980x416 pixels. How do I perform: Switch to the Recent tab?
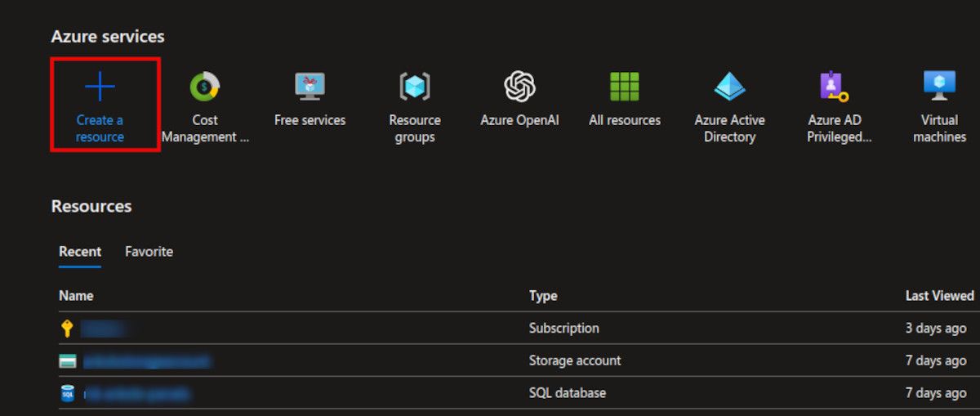click(x=80, y=252)
